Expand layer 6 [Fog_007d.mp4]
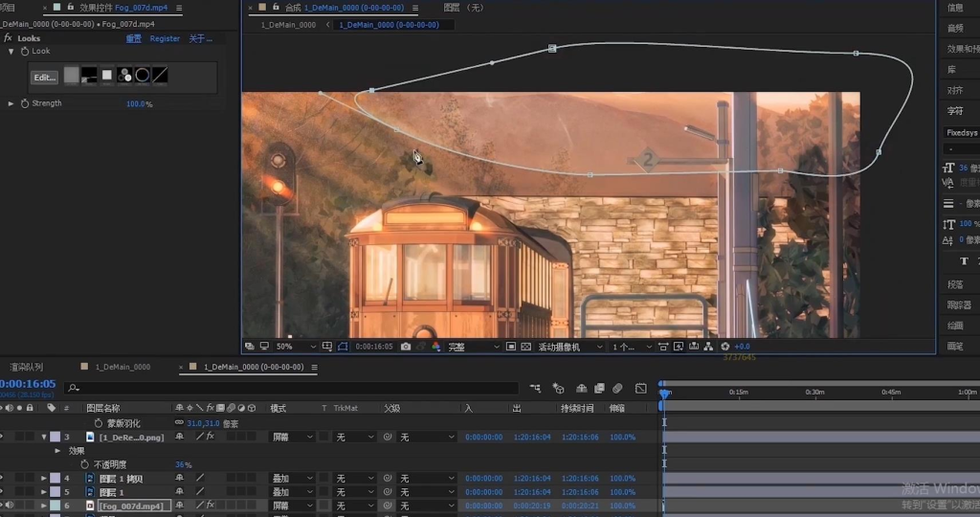This screenshot has height=517, width=980. click(44, 506)
